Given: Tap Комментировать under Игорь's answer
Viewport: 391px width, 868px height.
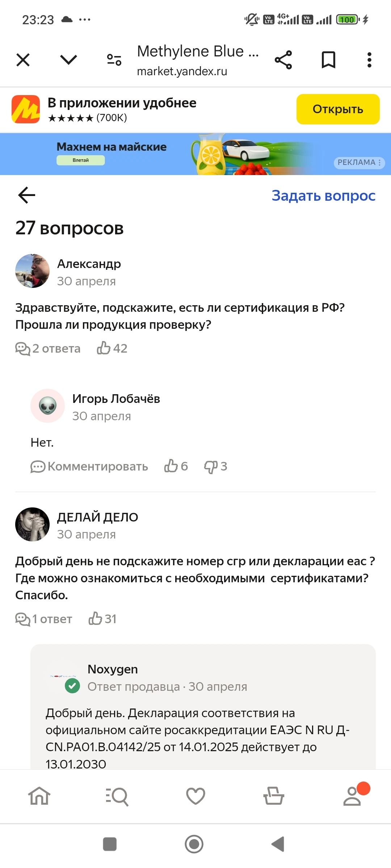Looking at the screenshot, I should click(89, 467).
